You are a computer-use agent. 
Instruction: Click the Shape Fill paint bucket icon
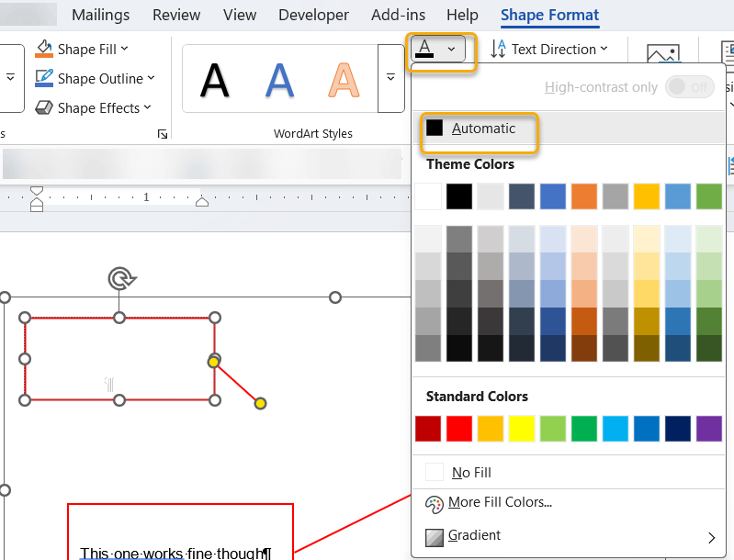pos(44,49)
